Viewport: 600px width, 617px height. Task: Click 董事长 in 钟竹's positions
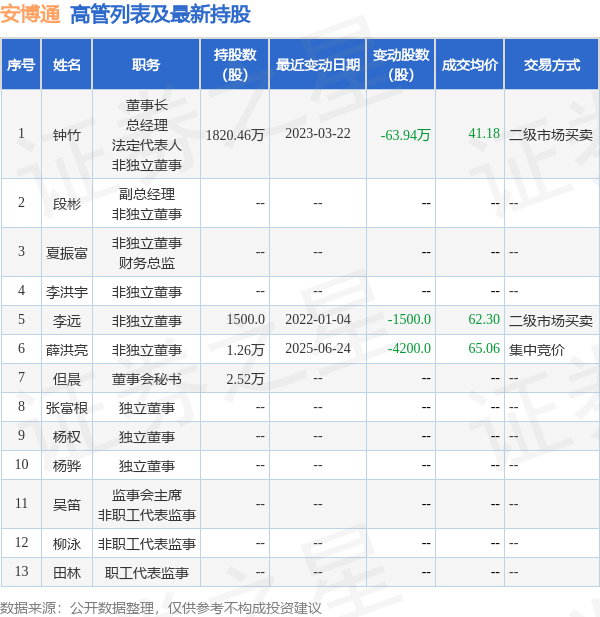146,105
